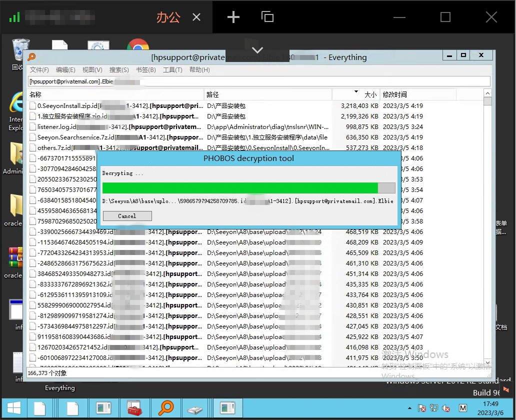Screen dimensions: 516x420
Task: Click the M input method tray indicator
Action: [463, 408]
